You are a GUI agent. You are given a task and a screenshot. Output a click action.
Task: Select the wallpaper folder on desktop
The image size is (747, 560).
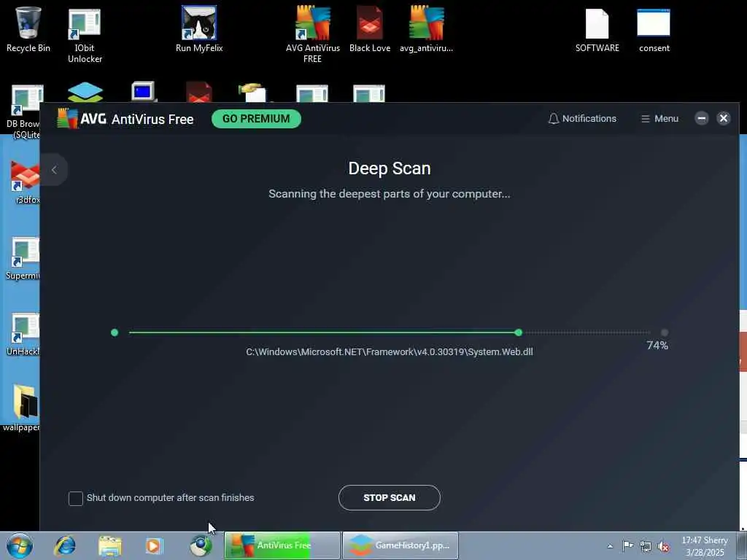21,408
